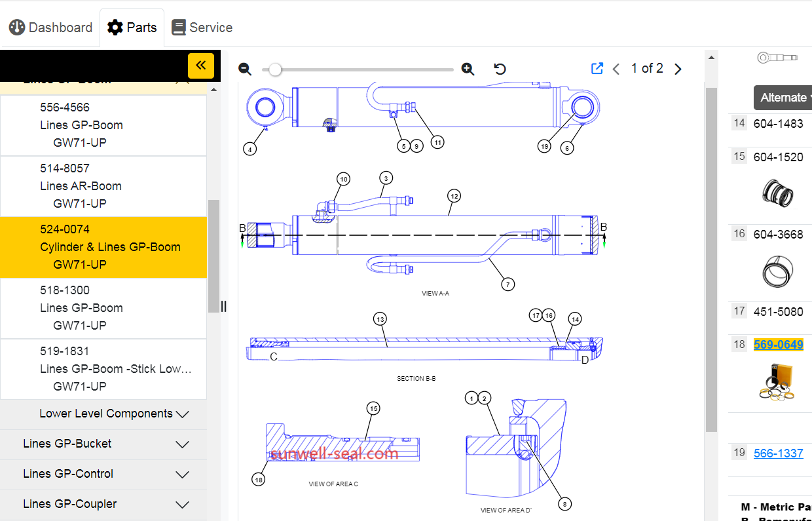
Task: Collapse the sidebar with the double-chevron button
Action: (201, 66)
